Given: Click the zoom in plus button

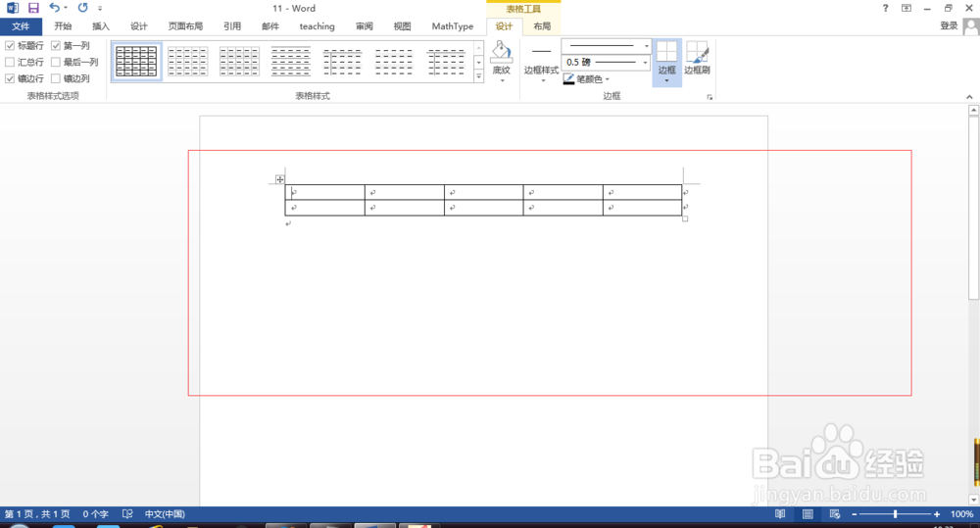Looking at the screenshot, I should pos(936,514).
